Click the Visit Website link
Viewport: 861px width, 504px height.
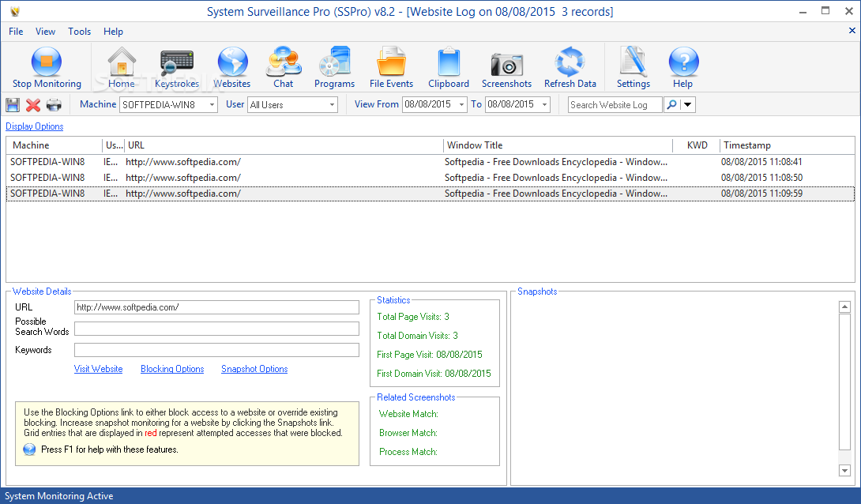pyautogui.click(x=98, y=369)
